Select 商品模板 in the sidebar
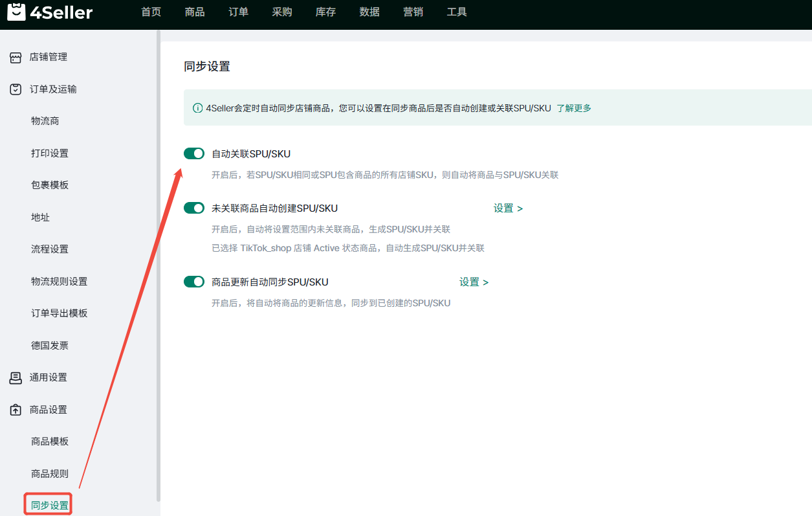This screenshot has width=812, height=516. (50, 442)
